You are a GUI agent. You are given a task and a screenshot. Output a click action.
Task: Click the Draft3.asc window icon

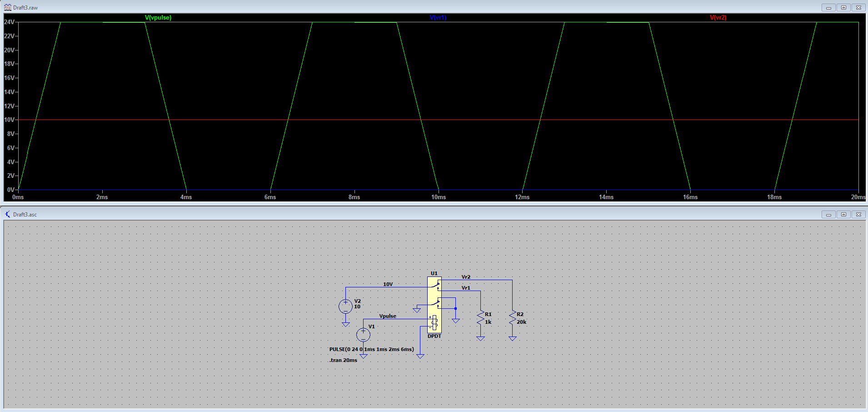point(8,214)
